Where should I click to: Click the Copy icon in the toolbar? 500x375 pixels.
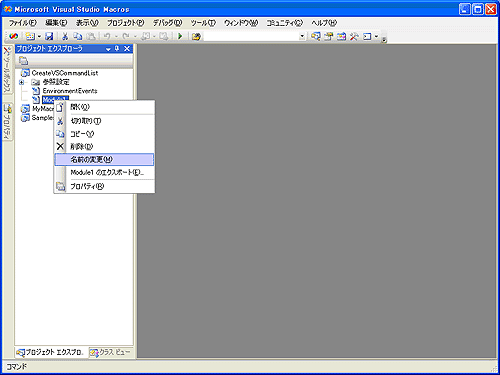(78, 36)
